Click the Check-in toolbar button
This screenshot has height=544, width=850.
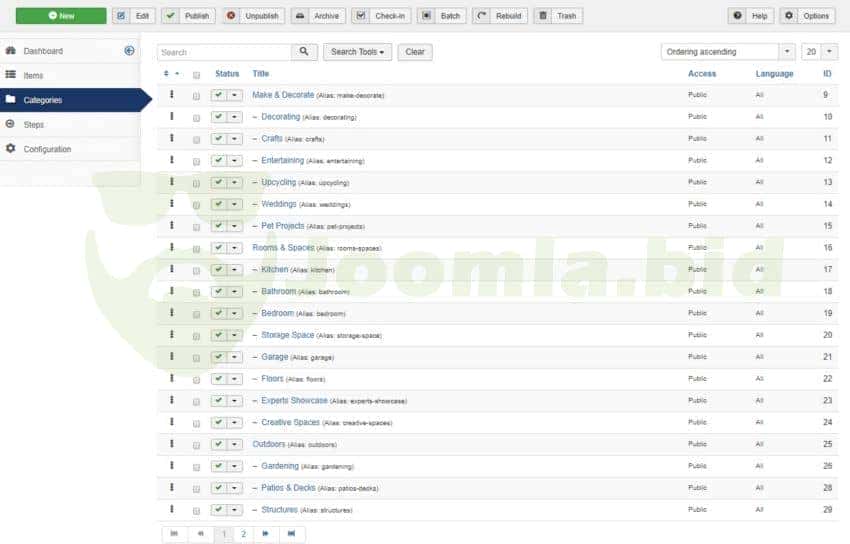(x=378, y=16)
